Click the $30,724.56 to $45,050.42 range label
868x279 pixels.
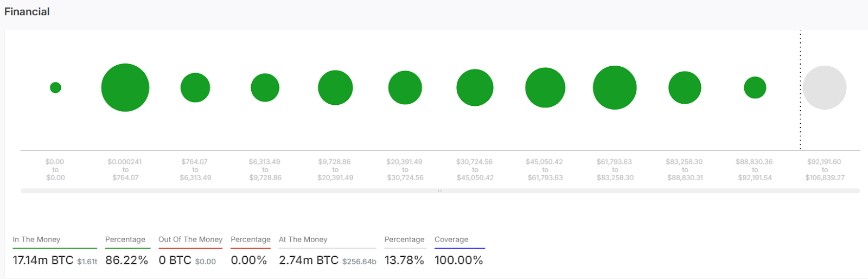click(475, 169)
